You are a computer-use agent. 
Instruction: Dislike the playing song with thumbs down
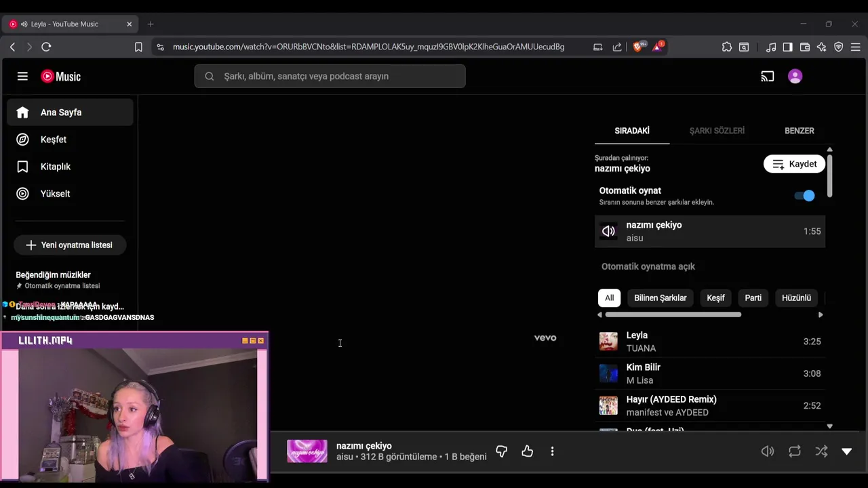[502, 451]
